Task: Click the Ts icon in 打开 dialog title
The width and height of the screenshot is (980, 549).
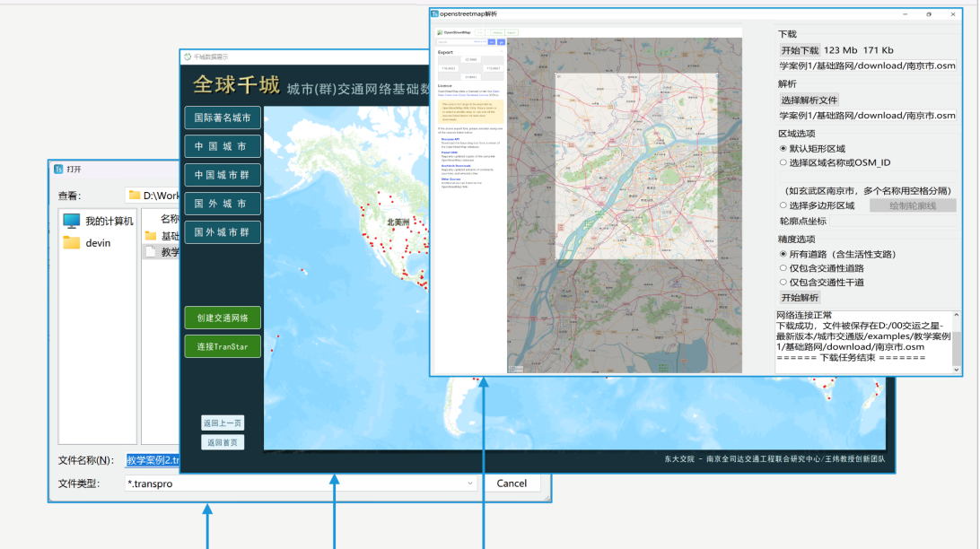Action: (x=58, y=169)
